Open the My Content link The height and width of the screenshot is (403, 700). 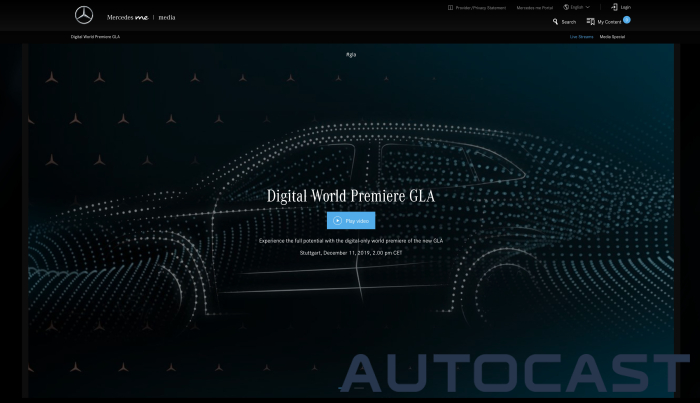pos(609,22)
